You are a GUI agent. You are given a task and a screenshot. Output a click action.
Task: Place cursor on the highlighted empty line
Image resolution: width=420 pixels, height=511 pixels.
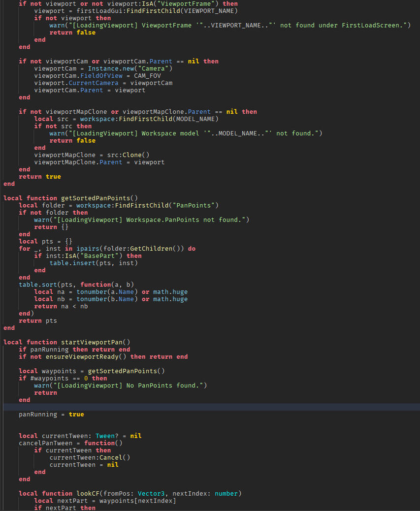point(197,407)
